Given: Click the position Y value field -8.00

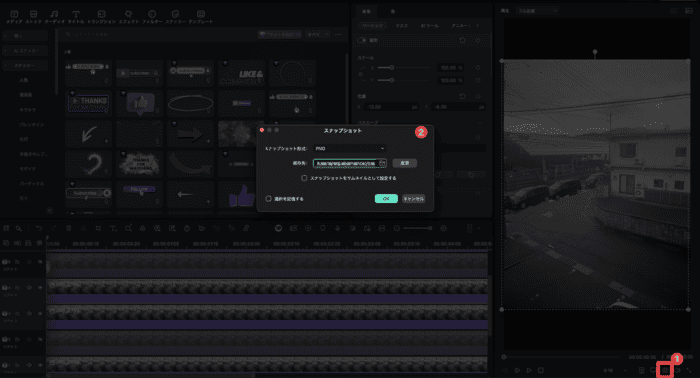Looking at the screenshot, I should [x=459, y=107].
